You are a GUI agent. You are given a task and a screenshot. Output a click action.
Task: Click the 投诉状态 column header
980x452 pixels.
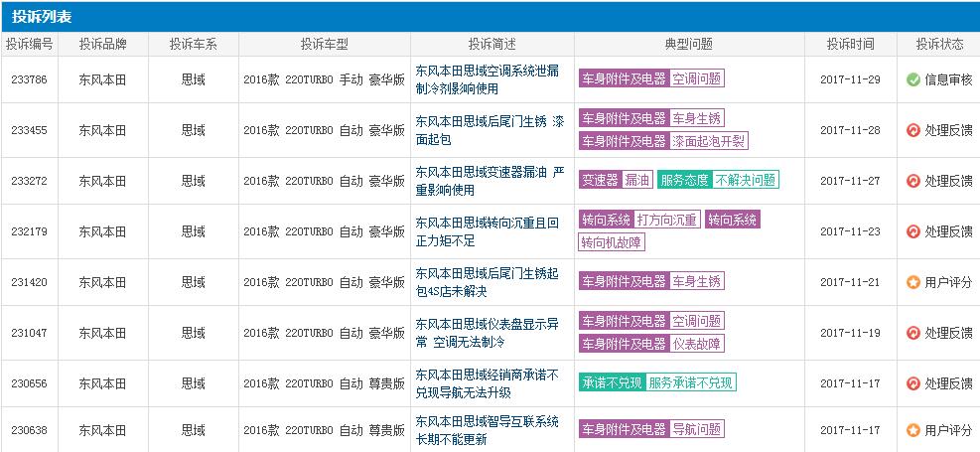tap(939, 45)
